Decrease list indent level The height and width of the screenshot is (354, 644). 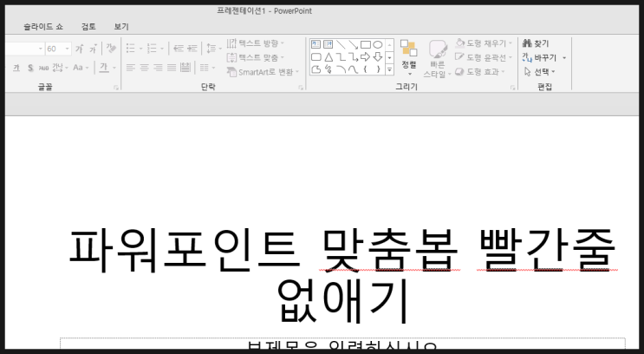point(179,49)
